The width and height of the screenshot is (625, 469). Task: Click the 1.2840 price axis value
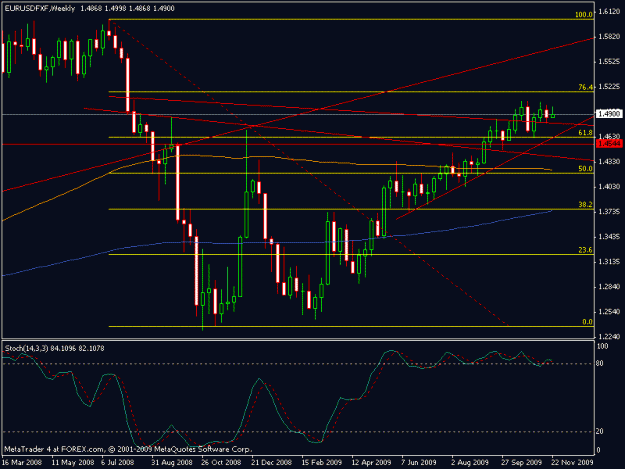pos(609,287)
